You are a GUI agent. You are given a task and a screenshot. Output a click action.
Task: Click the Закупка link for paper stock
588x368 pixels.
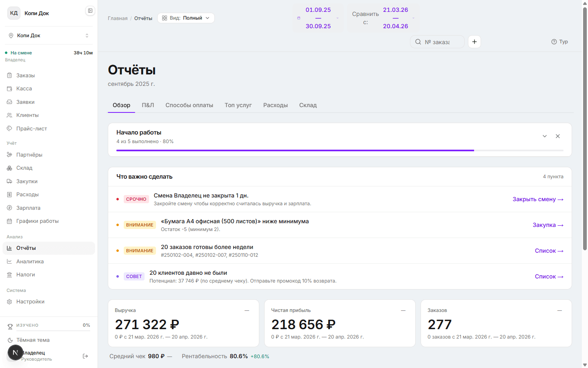(548, 225)
